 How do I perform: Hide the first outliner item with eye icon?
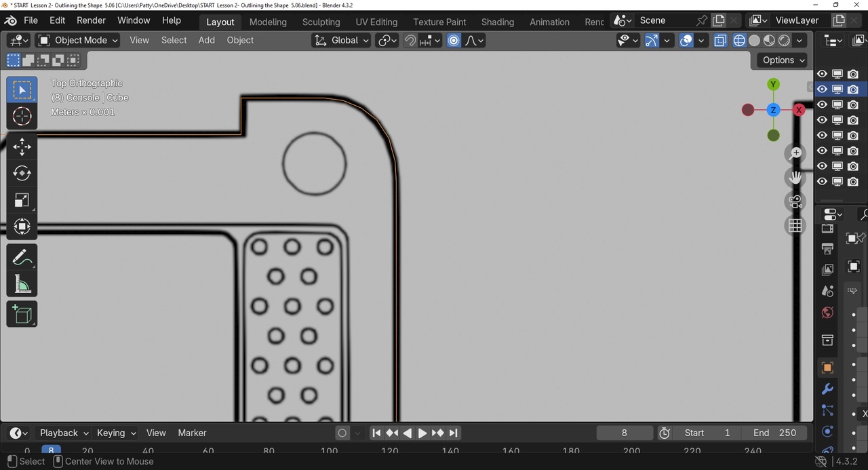click(x=822, y=74)
